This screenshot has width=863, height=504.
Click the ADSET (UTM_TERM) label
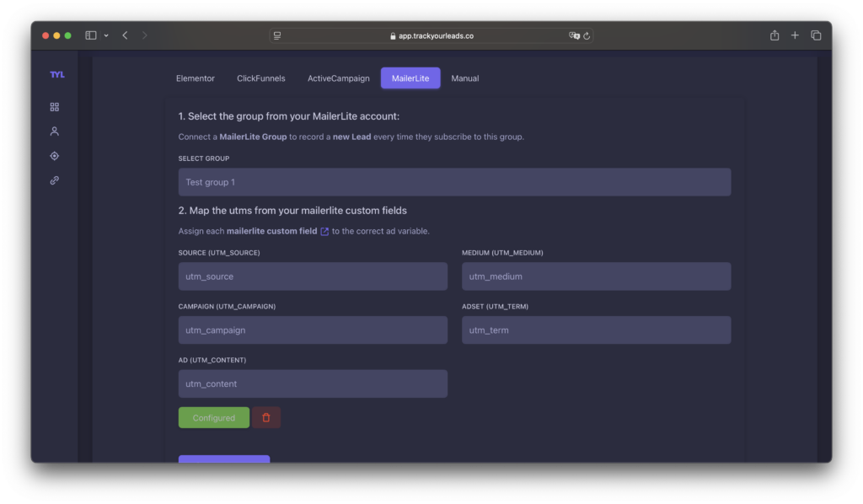click(x=495, y=307)
